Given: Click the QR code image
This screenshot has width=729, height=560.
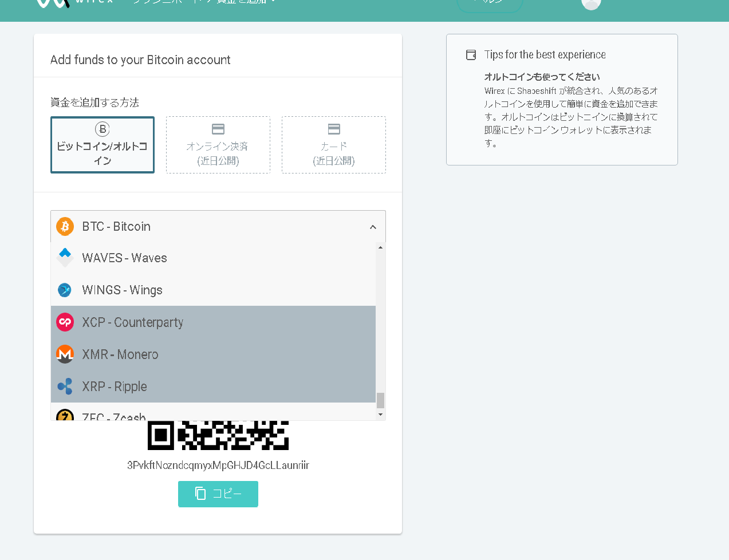Looking at the screenshot, I should coord(218,435).
